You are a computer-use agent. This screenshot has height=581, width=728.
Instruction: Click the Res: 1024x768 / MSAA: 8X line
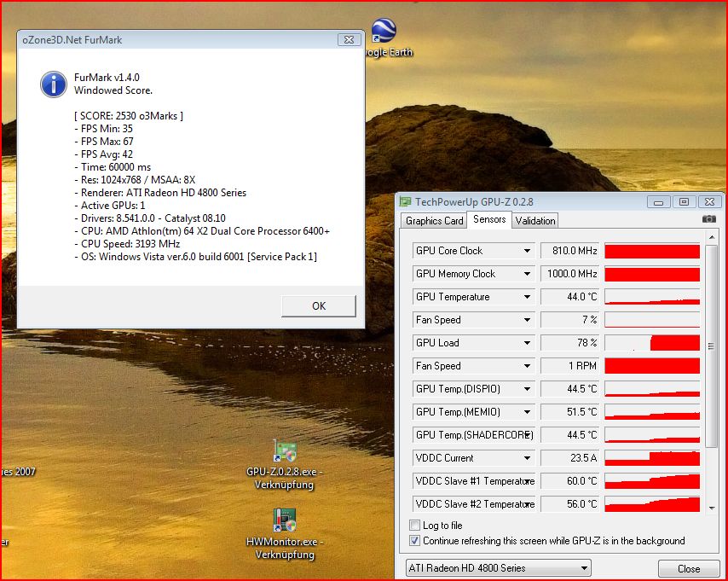(x=135, y=180)
